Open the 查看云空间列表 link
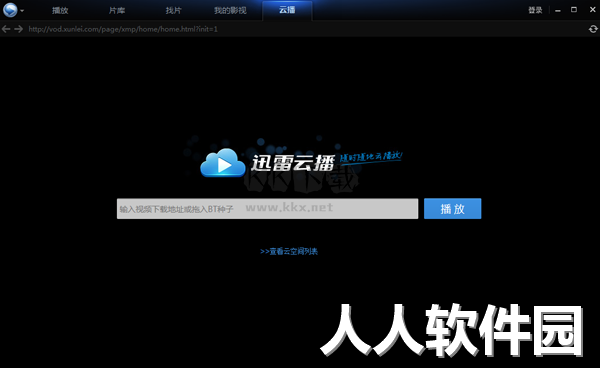Viewport: 600px width, 368px height. pyautogui.click(x=289, y=251)
